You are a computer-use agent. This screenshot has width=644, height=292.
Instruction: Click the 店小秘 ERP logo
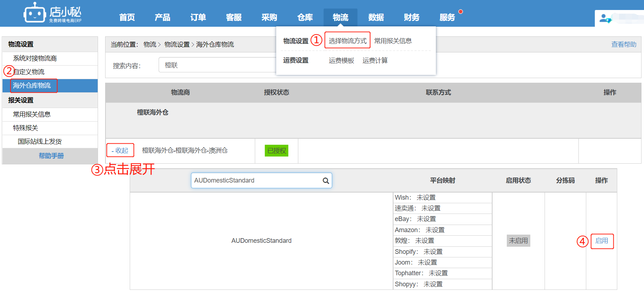[x=52, y=13]
